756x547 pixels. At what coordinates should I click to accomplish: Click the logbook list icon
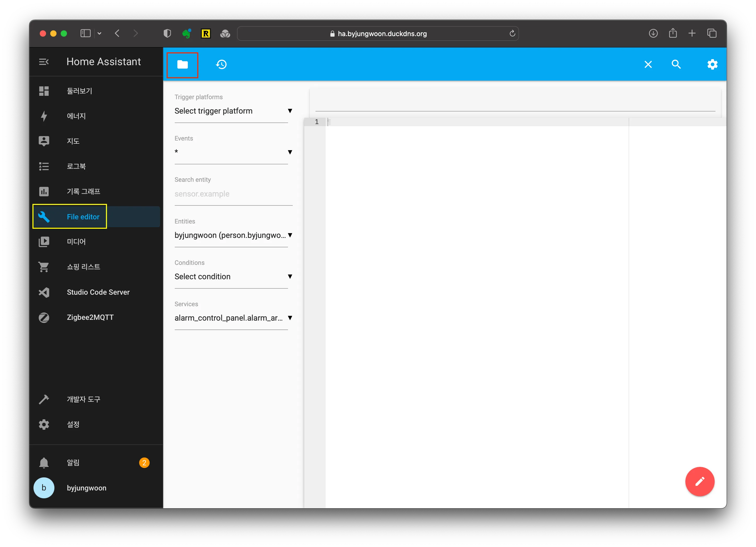pos(44,166)
